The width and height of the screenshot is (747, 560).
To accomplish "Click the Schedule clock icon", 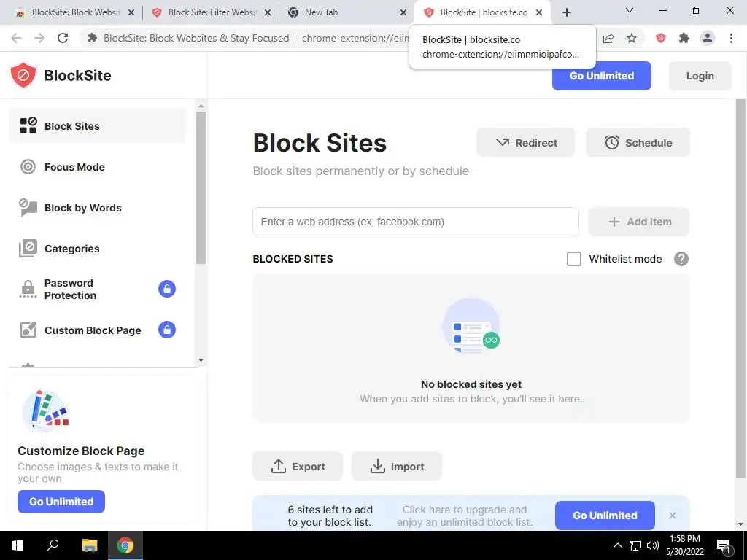I will click(x=612, y=142).
